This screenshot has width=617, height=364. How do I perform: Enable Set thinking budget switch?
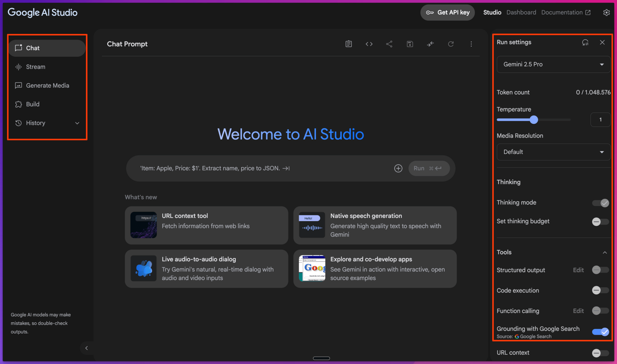(x=600, y=221)
